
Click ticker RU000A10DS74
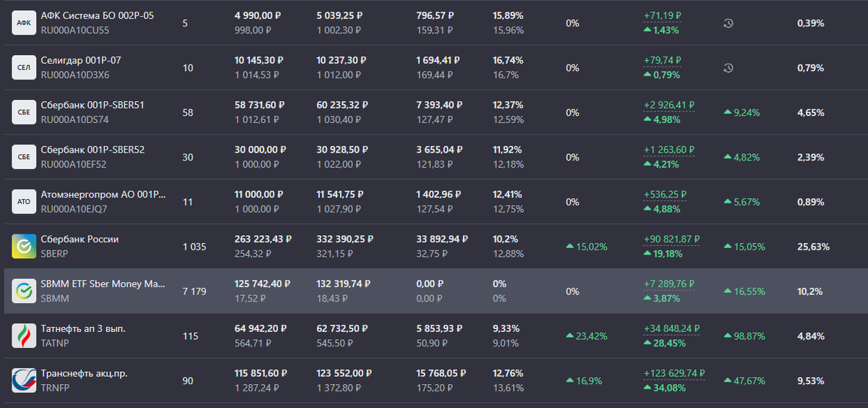(75, 120)
